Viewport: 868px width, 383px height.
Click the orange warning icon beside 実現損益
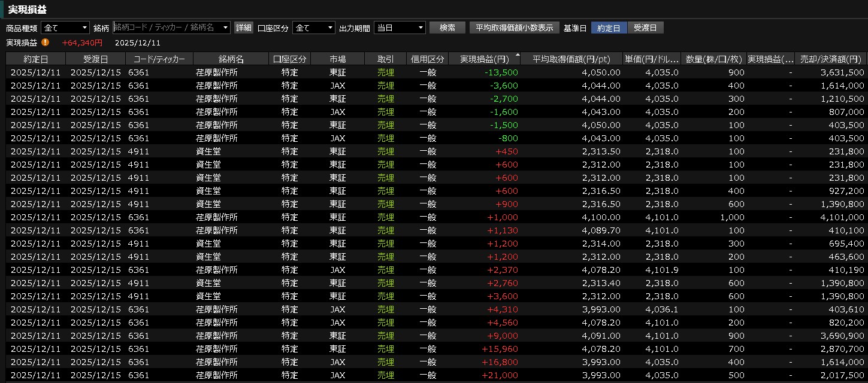coord(46,42)
